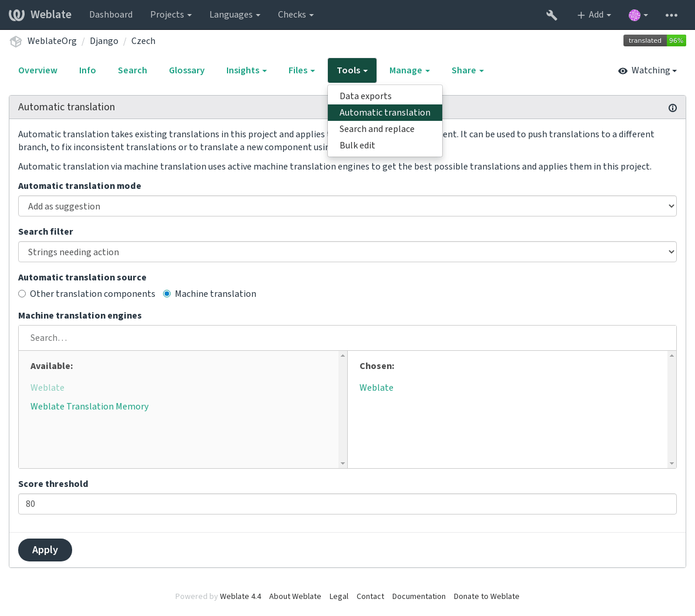Click the Score threshold field
Image resolution: width=695 pixels, height=616 pixels.
(x=347, y=504)
